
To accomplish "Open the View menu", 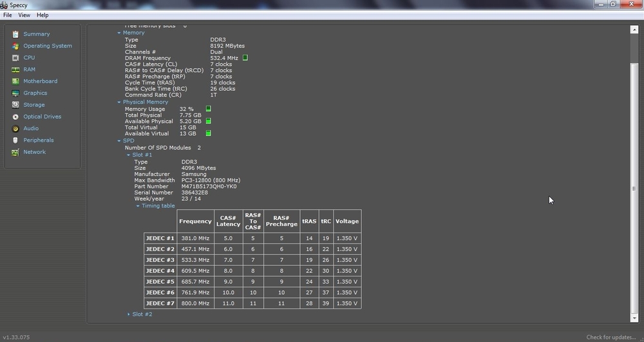I will click(24, 15).
